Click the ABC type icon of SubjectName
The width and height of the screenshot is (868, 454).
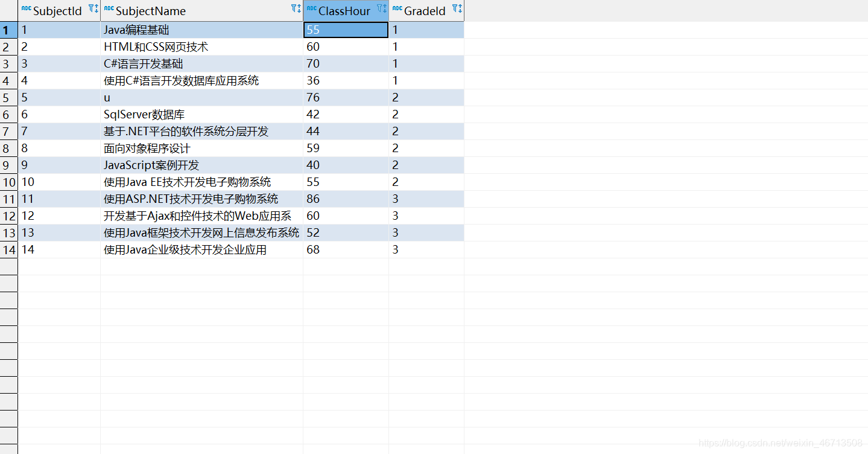(x=109, y=8)
